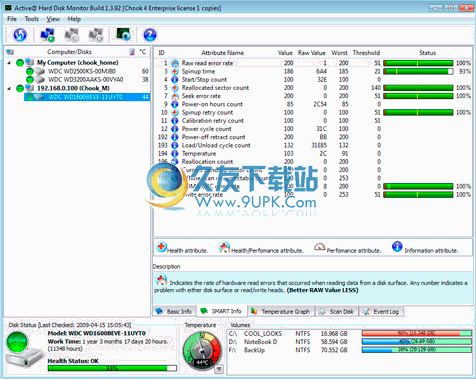Click the Add remote computer toolbar icon

tap(47, 35)
